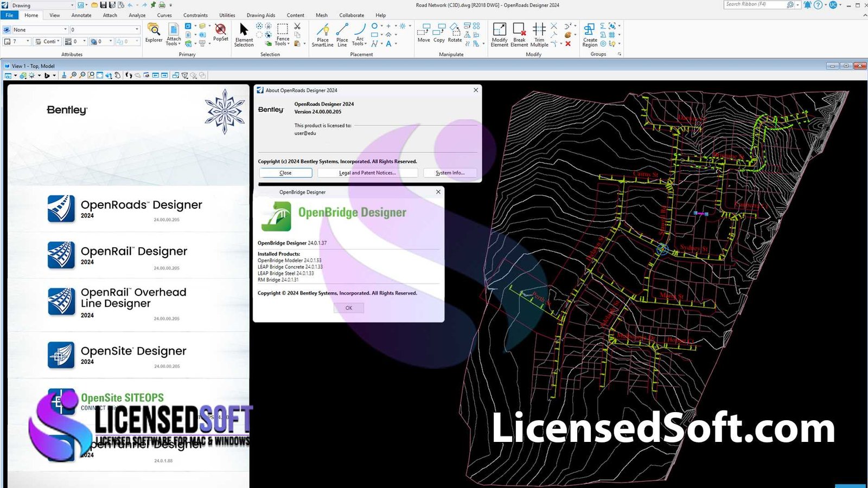
Task: Select the Trim Multiple tool
Action: point(539,34)
